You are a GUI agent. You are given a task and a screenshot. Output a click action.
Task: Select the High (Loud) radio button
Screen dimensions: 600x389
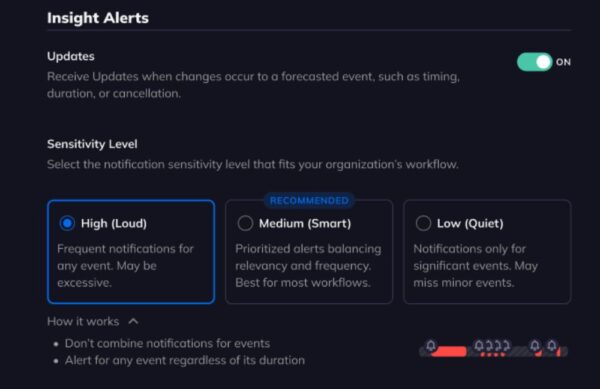[x=67, y=223]
